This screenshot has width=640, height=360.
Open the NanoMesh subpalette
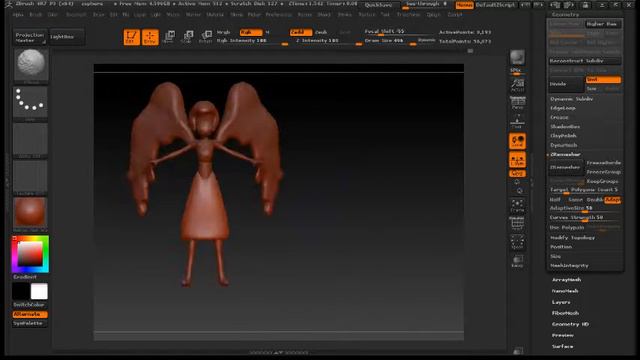click(565, 291)
